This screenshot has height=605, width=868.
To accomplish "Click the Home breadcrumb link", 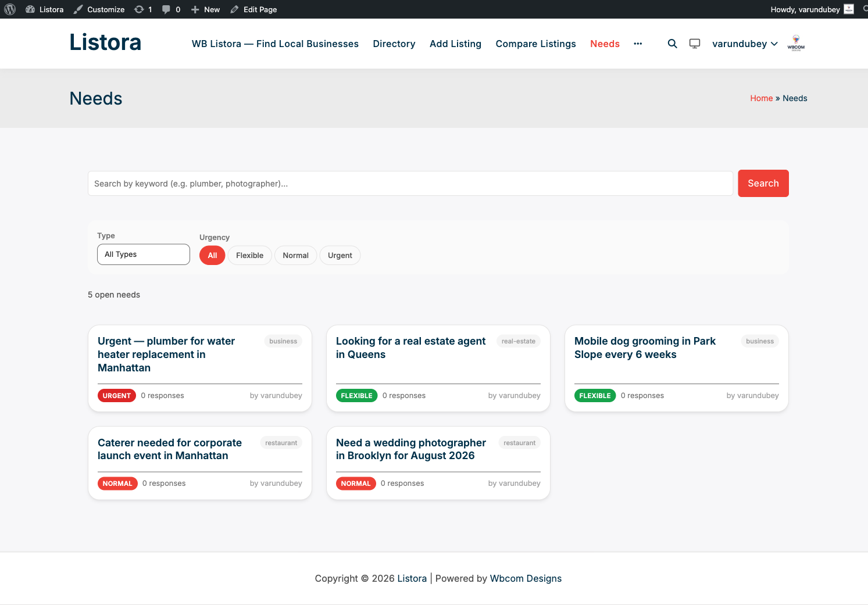I will point(761,98).
